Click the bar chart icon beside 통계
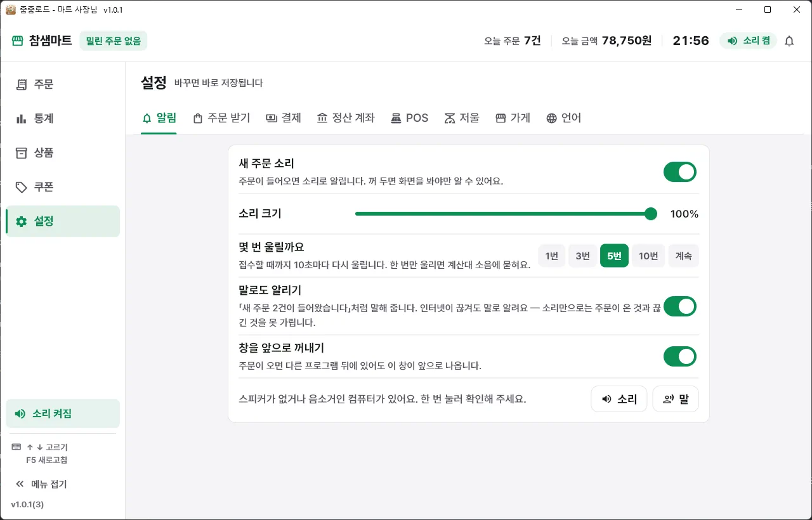Viewport: 812px width, 520px height. (22, 119)
